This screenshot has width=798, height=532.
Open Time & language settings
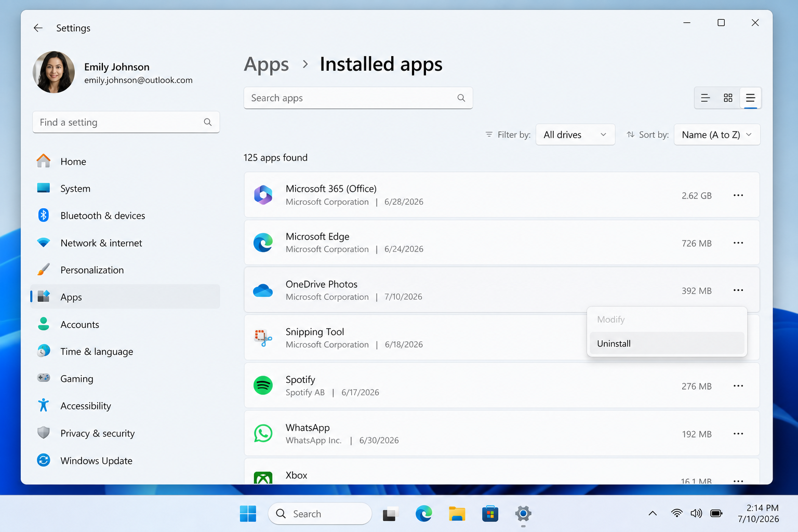[x=125, y=352]
